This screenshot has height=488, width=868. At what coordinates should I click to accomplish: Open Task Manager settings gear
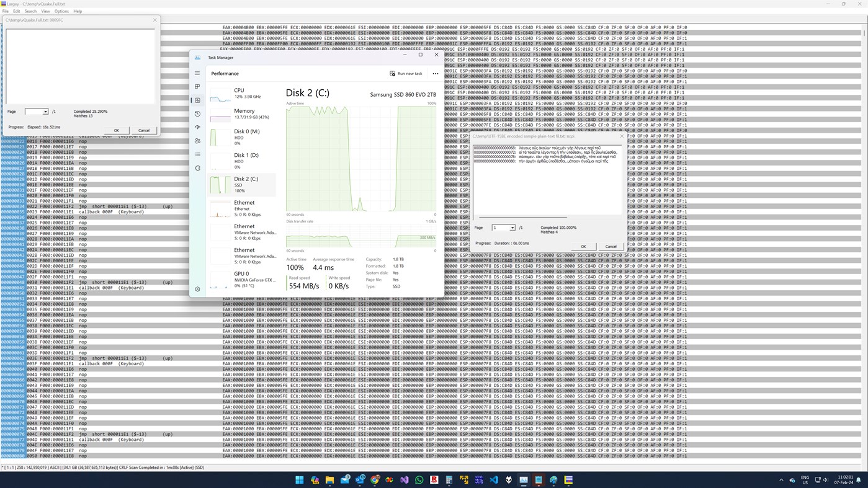tap(197, 289)
